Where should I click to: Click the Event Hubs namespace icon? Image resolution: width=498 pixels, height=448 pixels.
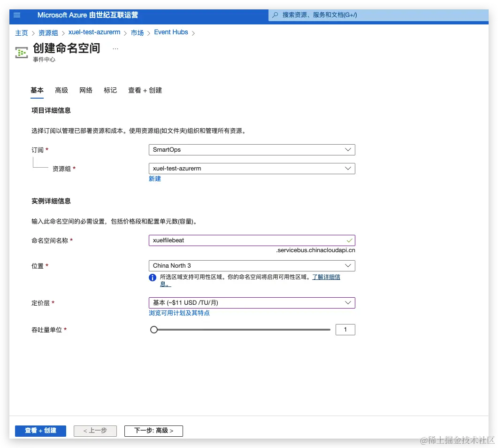22,53
